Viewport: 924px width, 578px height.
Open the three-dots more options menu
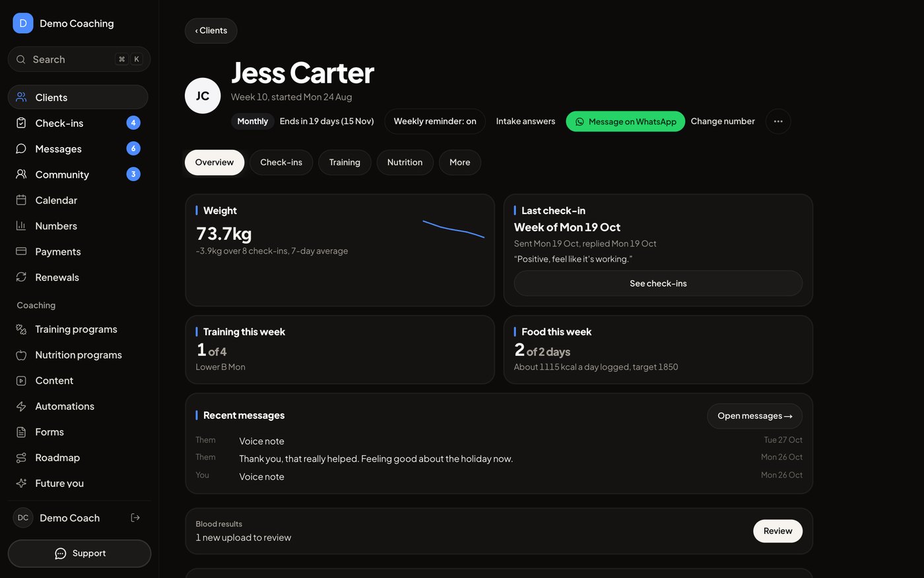[x=778, y=122]
